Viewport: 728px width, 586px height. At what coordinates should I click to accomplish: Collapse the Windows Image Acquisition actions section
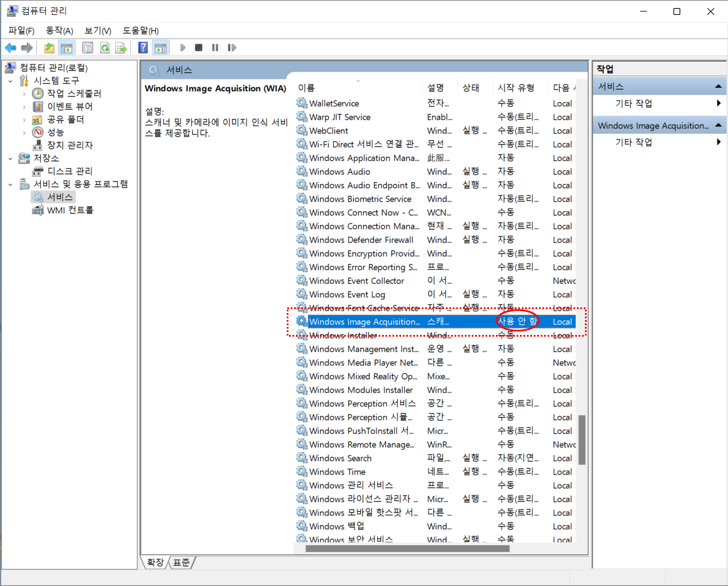click(x=718, y=126)
